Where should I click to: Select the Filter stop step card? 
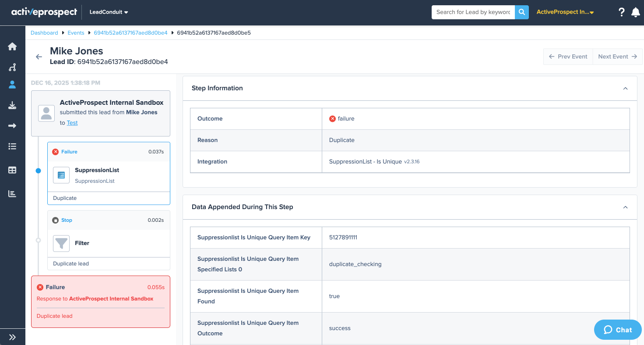pyautogui.click(x=109, y=240)
